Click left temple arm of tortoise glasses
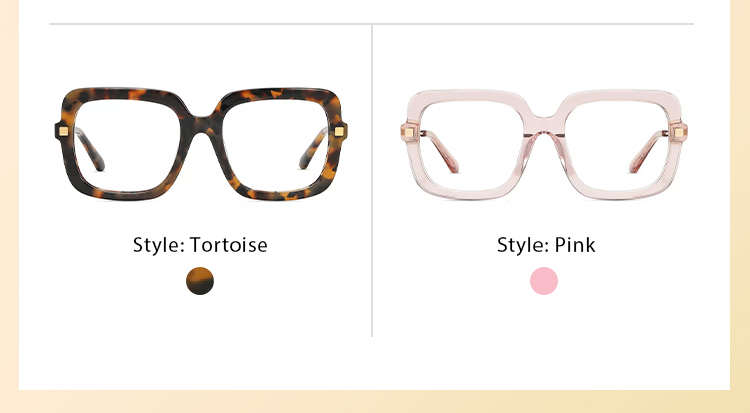This screenshot has width=750, height=413. pos(91,150)
